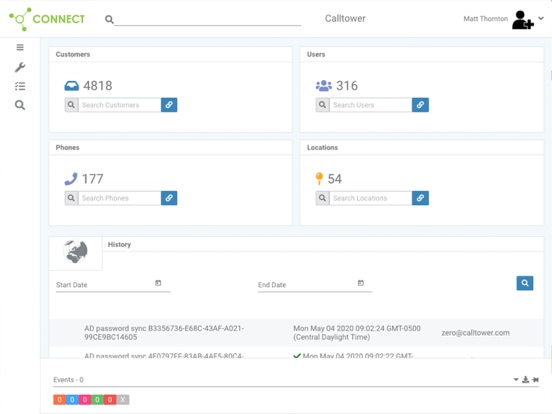The width and height of the screenshot is (552, 414).
Task: Click the Users group icon
Action: click(x=324, y=86)
